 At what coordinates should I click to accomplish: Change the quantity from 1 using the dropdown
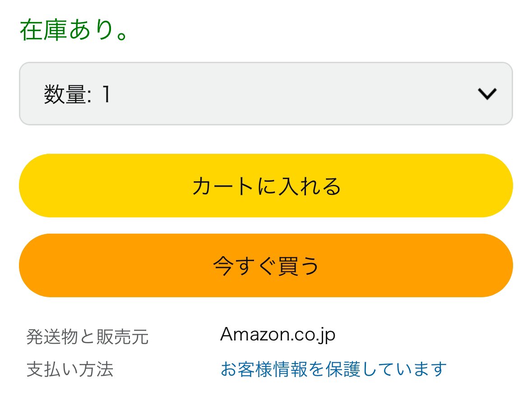pos(265,94)
